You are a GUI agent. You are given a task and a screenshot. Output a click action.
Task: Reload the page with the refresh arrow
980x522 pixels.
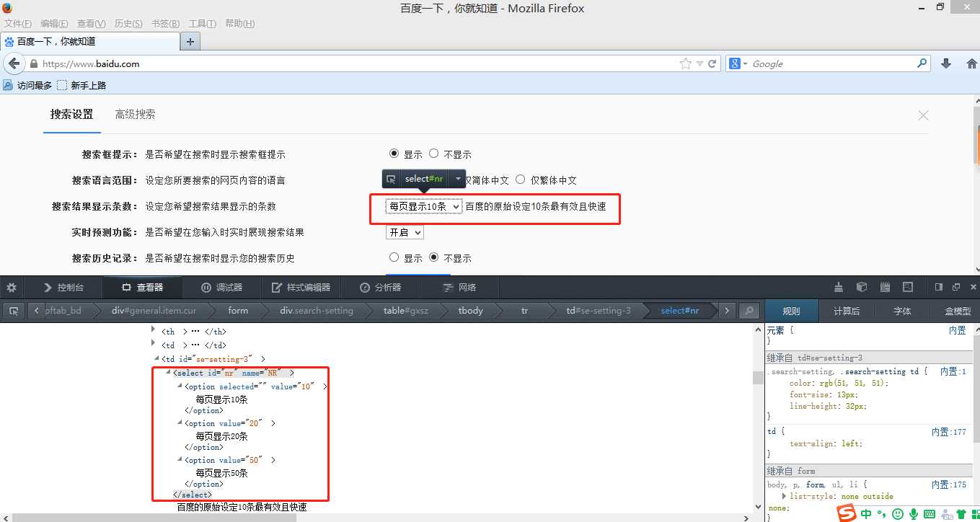click(712, 63)
